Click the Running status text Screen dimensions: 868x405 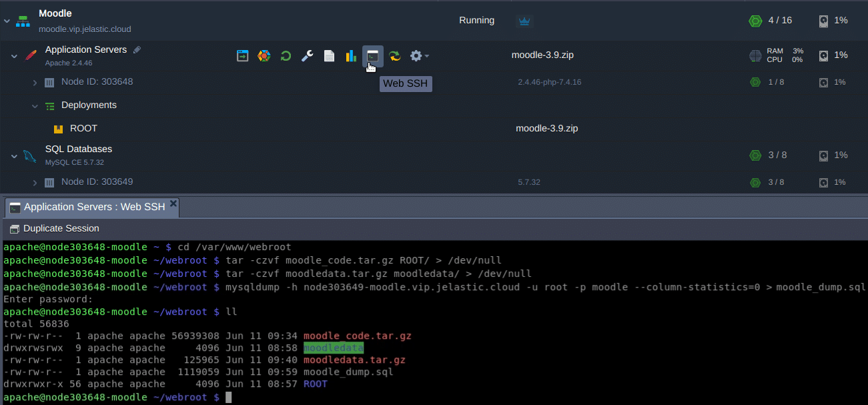coord(477,20)
